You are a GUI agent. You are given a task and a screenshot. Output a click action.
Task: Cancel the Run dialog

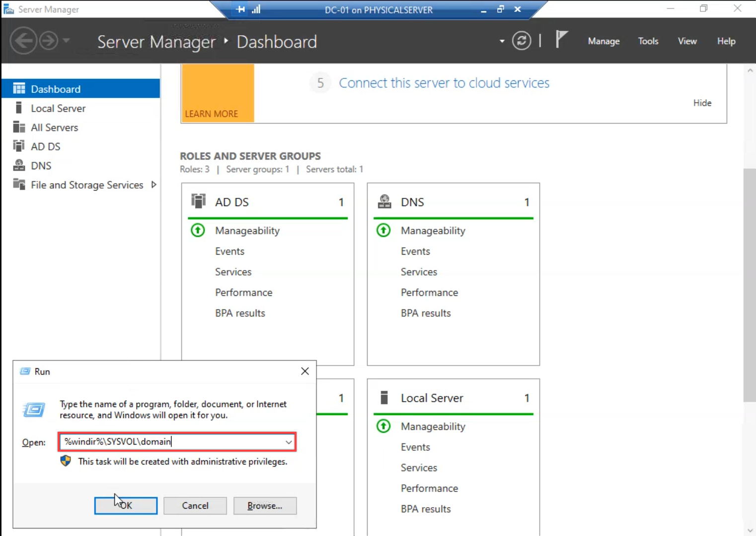pyautogui.click(x=195, y=506)
